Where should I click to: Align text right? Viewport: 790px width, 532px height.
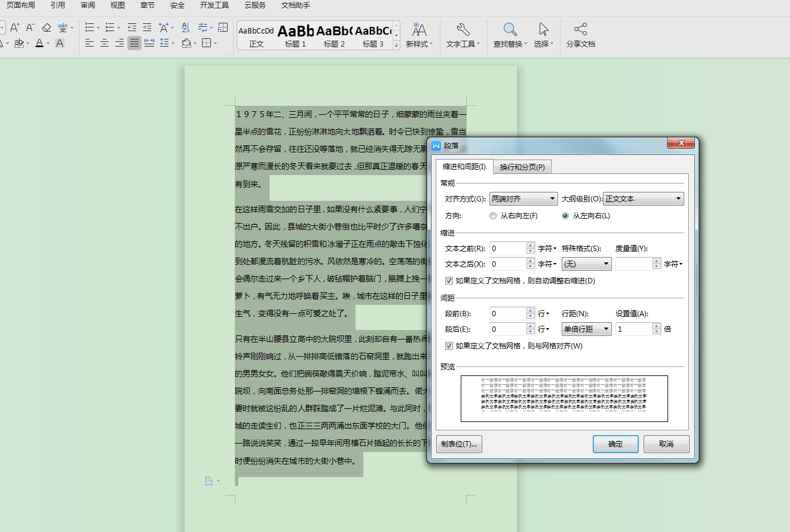[x=120, y=43]
